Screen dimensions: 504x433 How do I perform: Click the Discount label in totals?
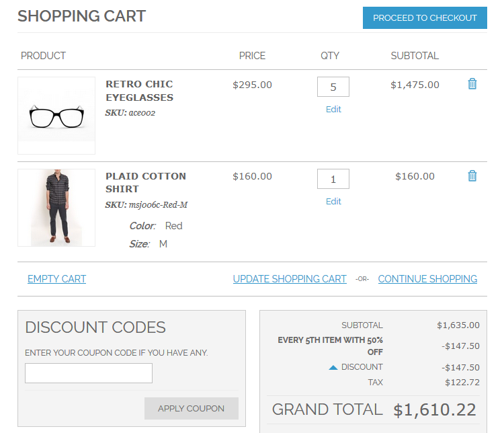362,367
